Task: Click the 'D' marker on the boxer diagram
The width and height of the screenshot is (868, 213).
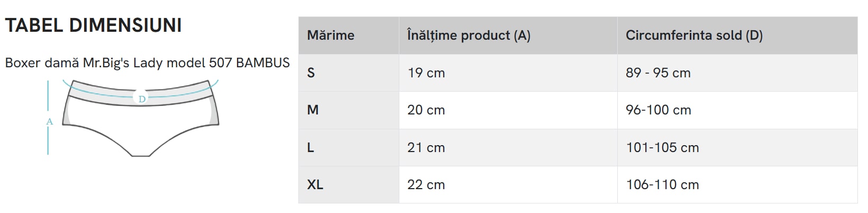Action: click(x=142, y=99)
